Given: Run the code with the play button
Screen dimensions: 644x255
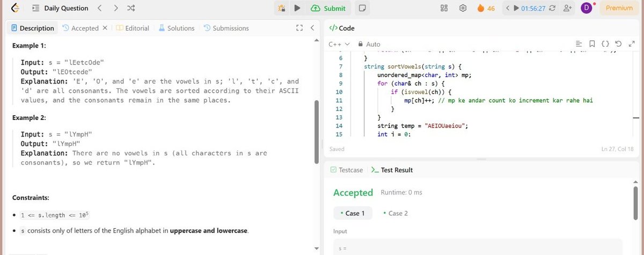Looking at the screenshot, I should pyautogui.click(x=297, y=8).
